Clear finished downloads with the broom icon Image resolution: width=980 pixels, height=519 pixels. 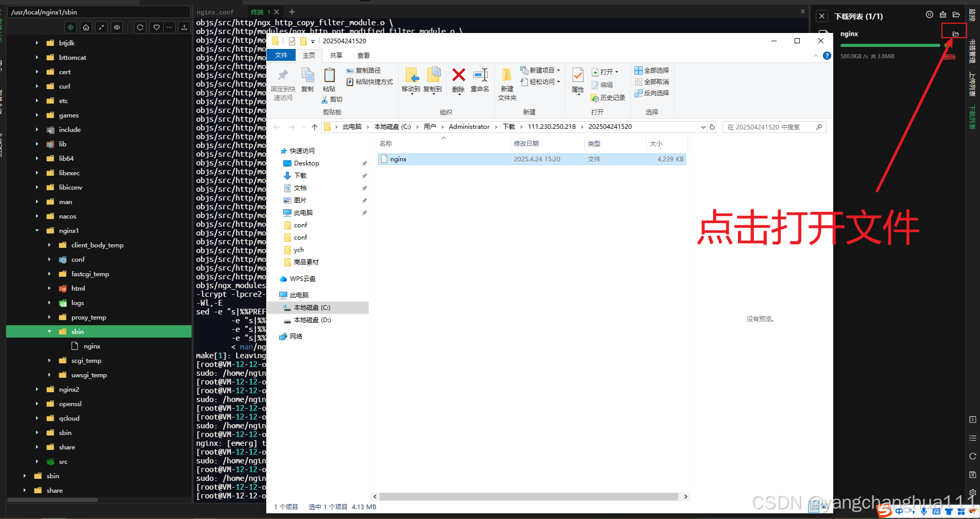point(943,15)
